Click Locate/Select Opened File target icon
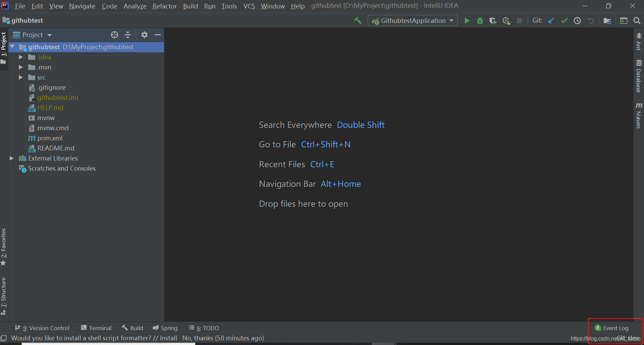The height and width of the screenshot is (345, 644). coord(115,35)
